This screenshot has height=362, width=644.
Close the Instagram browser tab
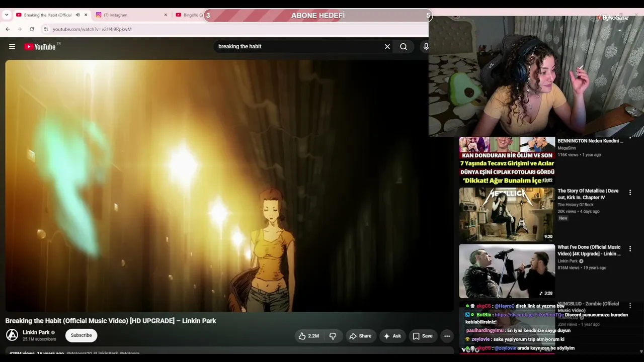pos(166,15)
